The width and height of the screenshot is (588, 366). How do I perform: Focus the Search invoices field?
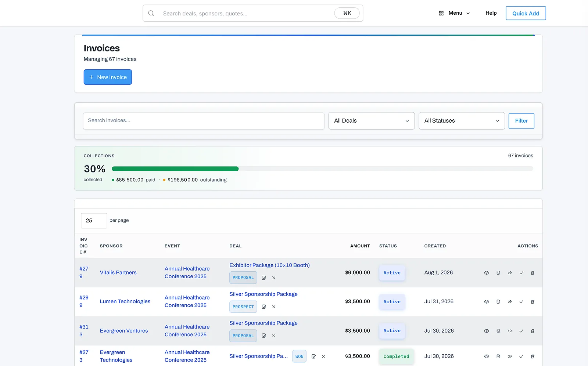(204, 121)
